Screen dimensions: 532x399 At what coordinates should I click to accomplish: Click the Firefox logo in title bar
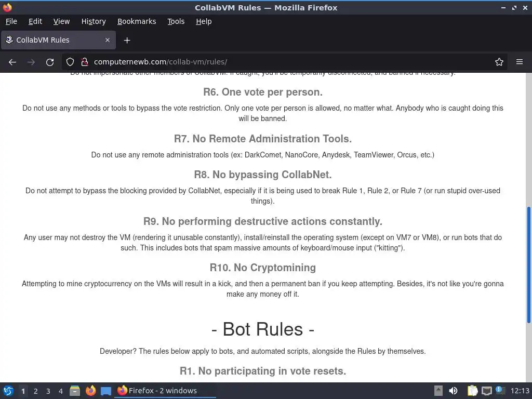[x=7, y=7]
